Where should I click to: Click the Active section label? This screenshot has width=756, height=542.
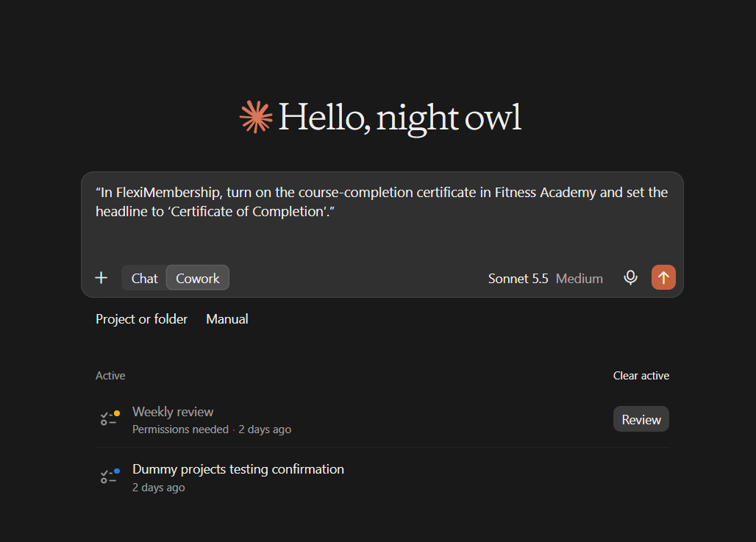coord(110,376)
